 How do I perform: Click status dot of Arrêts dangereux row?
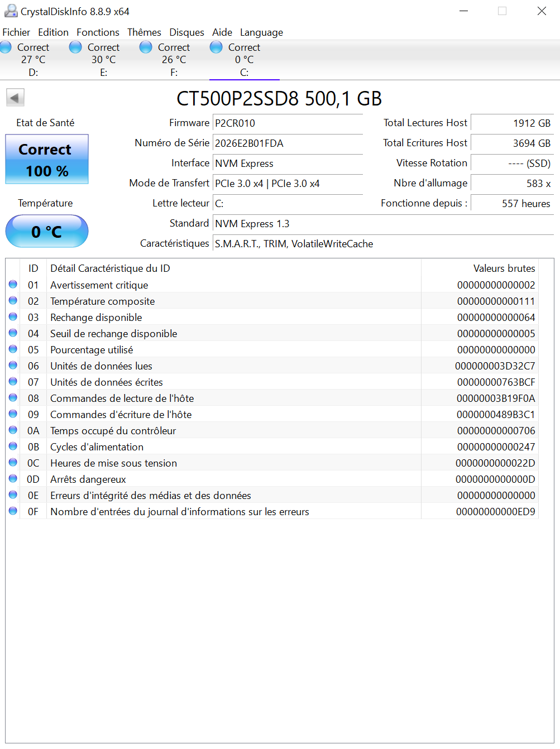[x=13, y=478]
